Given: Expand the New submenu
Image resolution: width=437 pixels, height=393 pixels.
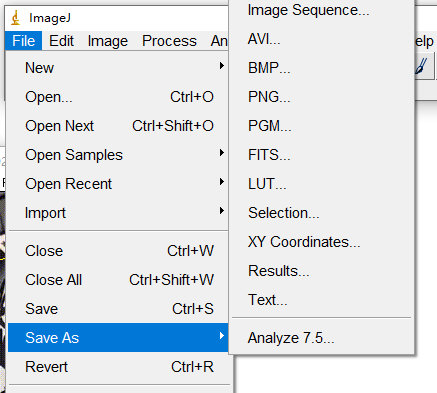Looking at the screenshot, I should 118,68.
